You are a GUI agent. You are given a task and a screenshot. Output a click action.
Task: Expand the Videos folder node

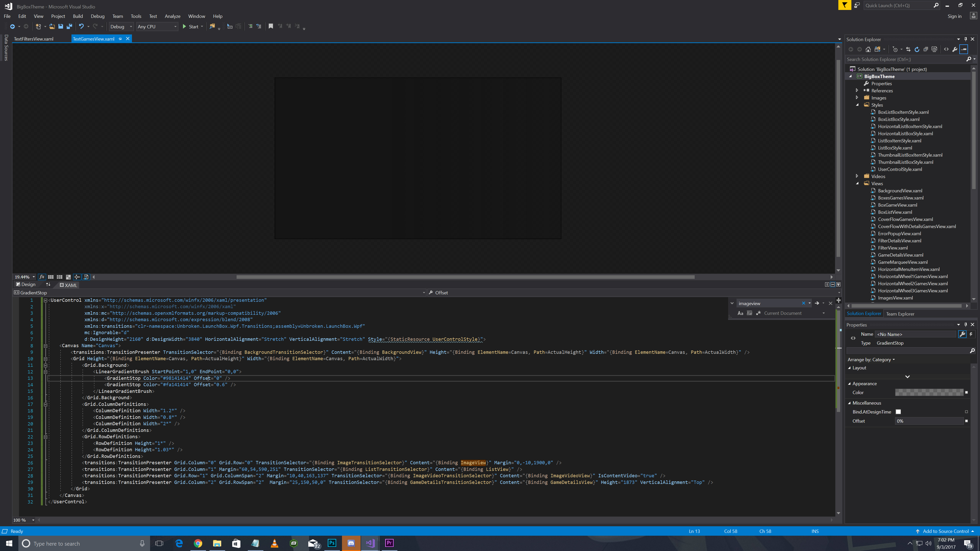point(857,176)
